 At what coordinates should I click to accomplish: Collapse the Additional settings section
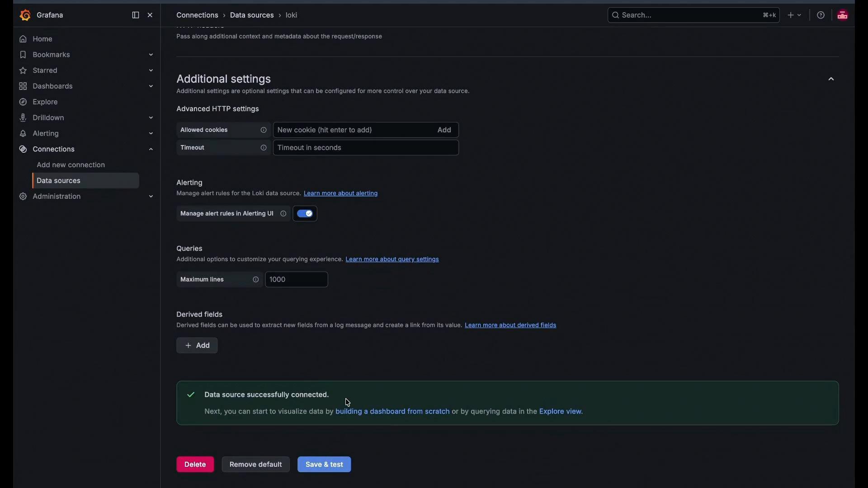[x=831, y=80]
